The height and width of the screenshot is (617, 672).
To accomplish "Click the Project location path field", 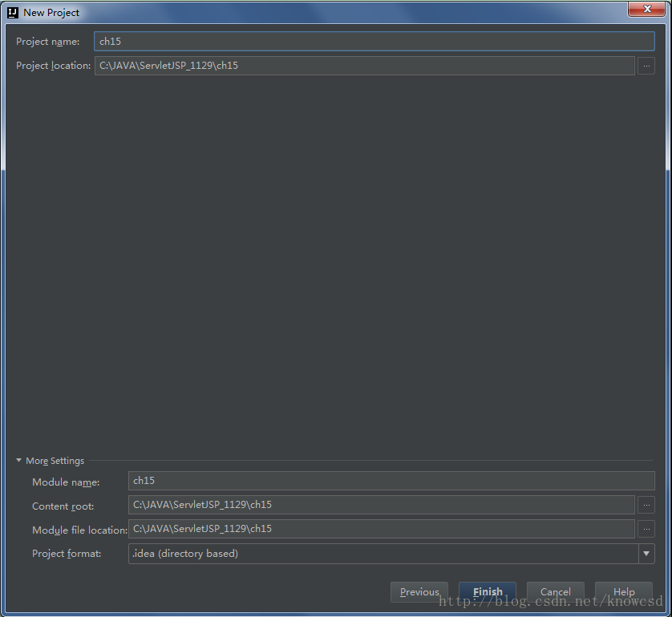I will tap(364, 66).
